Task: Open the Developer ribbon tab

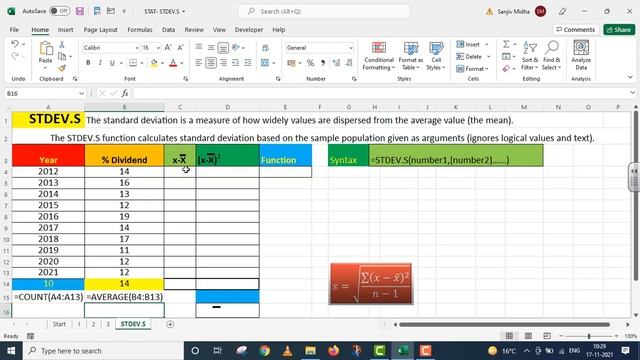Action: [x=249, y=30]
